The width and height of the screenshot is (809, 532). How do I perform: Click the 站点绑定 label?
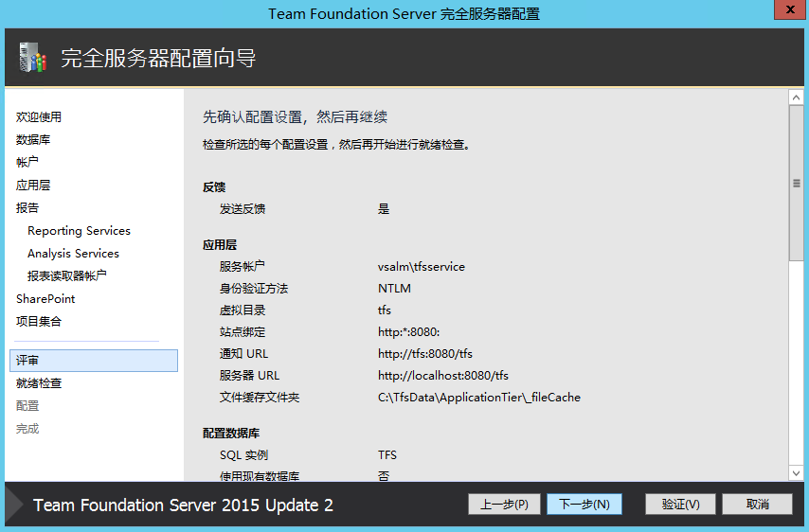[242, 331]
